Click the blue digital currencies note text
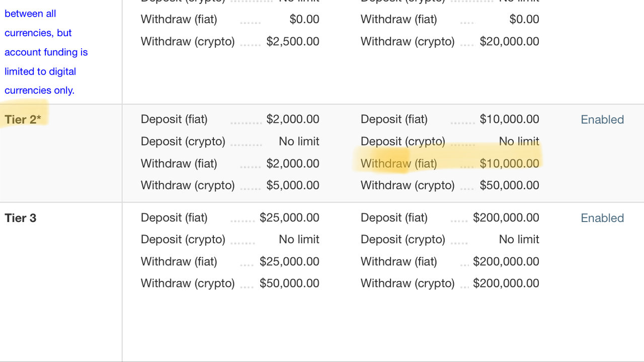Image resolution: width=644 pixels, height=362 pixels. tap(46, 52)
